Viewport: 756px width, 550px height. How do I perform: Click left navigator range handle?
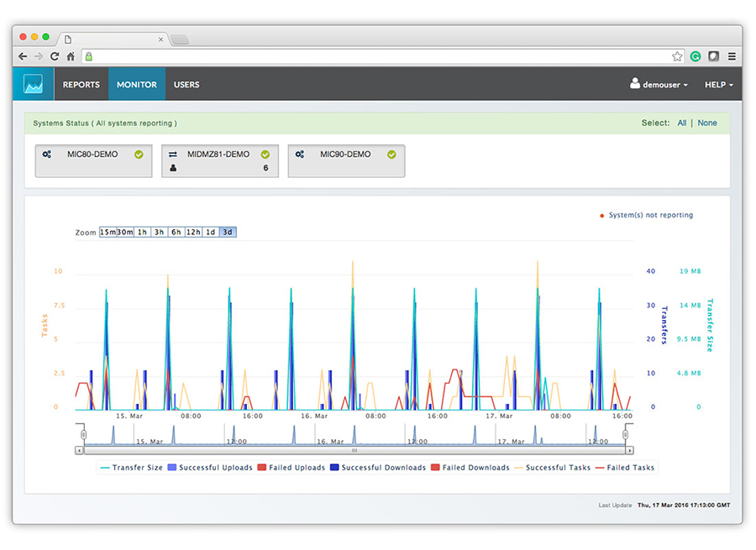pos(83,434)
